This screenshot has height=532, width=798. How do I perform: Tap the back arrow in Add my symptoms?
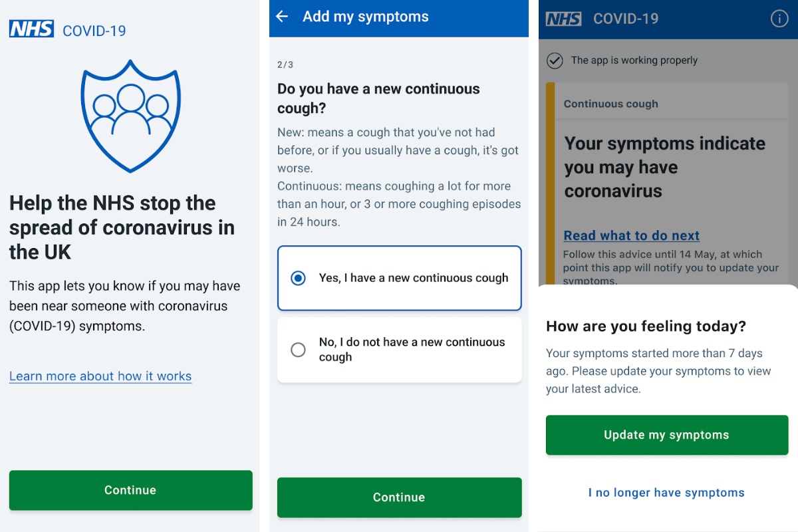282,17
